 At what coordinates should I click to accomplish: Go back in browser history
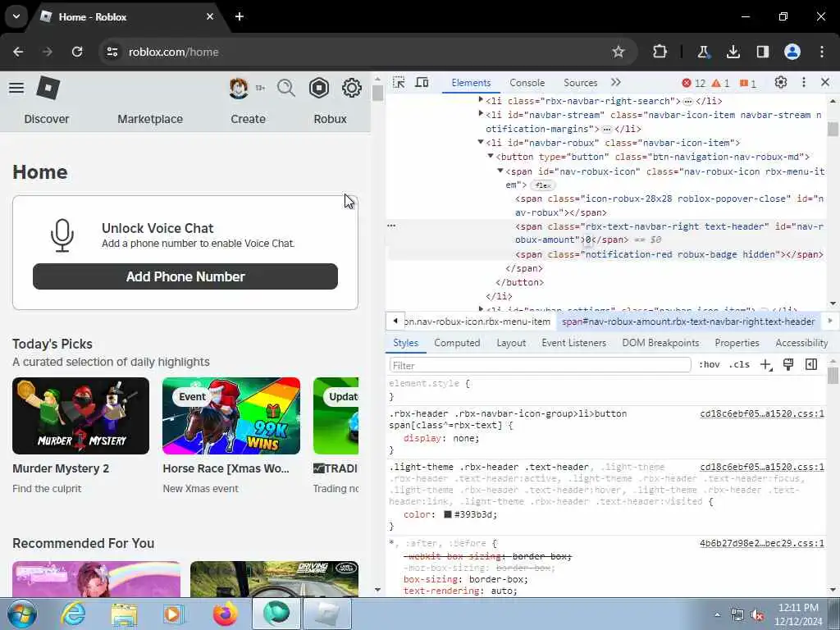pyautogui.click(x=18, y=52)
